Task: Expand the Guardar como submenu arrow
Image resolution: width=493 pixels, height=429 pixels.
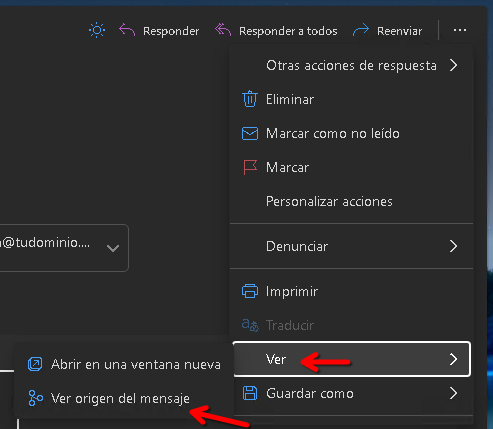Action: 453,393
